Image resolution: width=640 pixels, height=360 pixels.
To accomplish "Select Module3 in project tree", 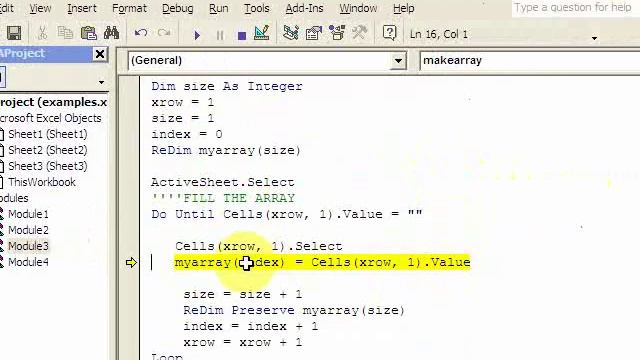I will 28,246.
